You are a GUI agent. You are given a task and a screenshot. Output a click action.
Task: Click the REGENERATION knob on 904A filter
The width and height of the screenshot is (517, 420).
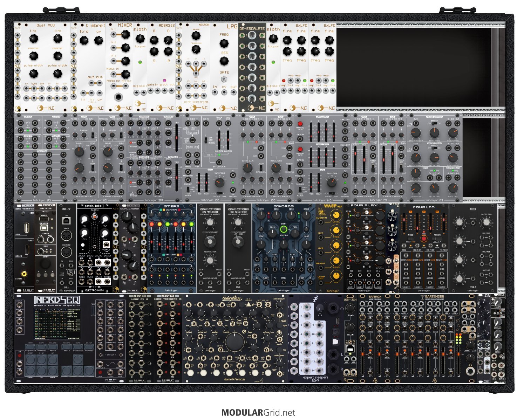coord(210,260)
